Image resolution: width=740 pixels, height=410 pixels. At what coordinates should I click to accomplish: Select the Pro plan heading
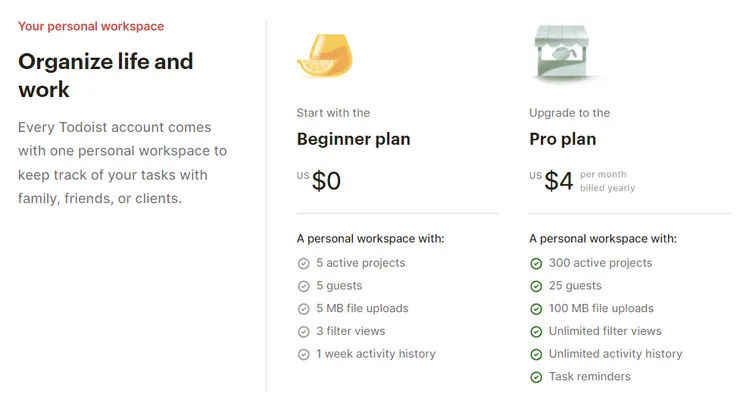(x=562, y=139)
